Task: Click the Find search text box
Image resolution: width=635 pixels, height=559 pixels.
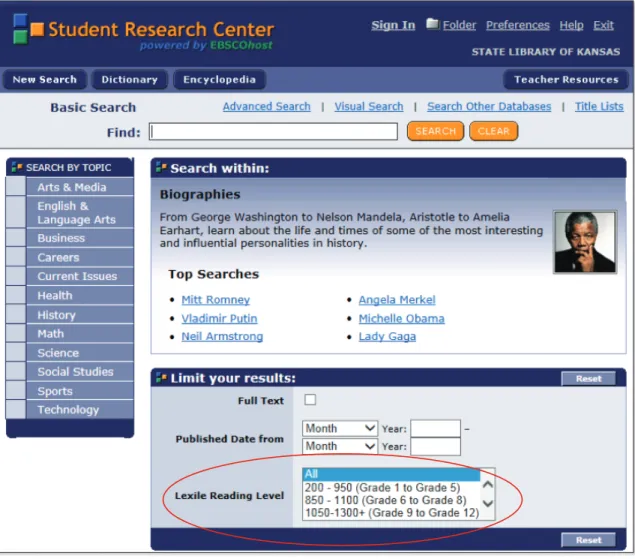Action: tap(273, 132)
